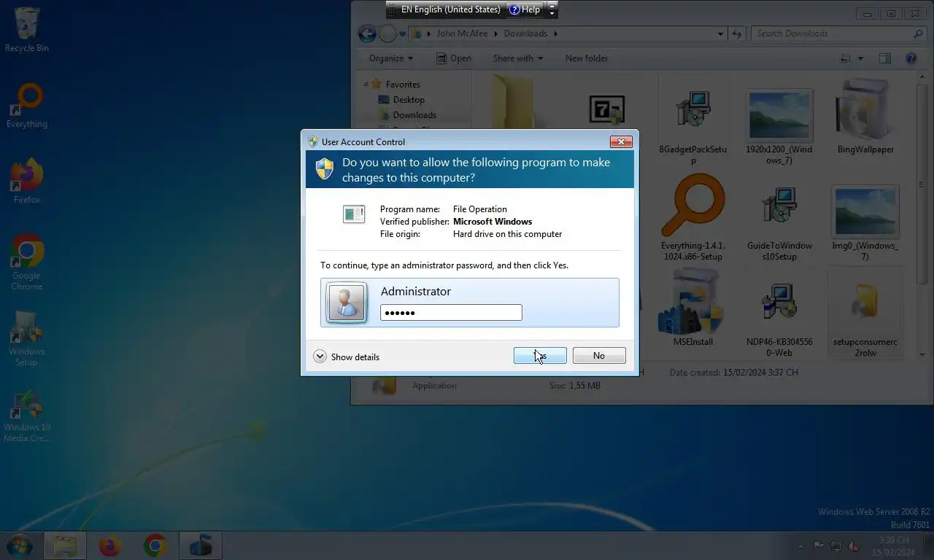Confirm the UAC prompt with Yes
Image resolution: width=934 pixels, height=560 pixels.
pos(540,356)
